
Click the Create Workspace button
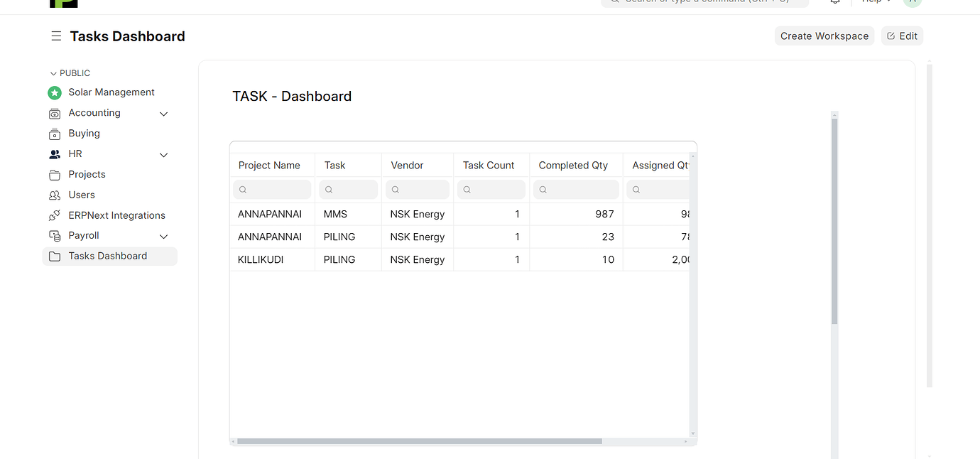point(824,36)
